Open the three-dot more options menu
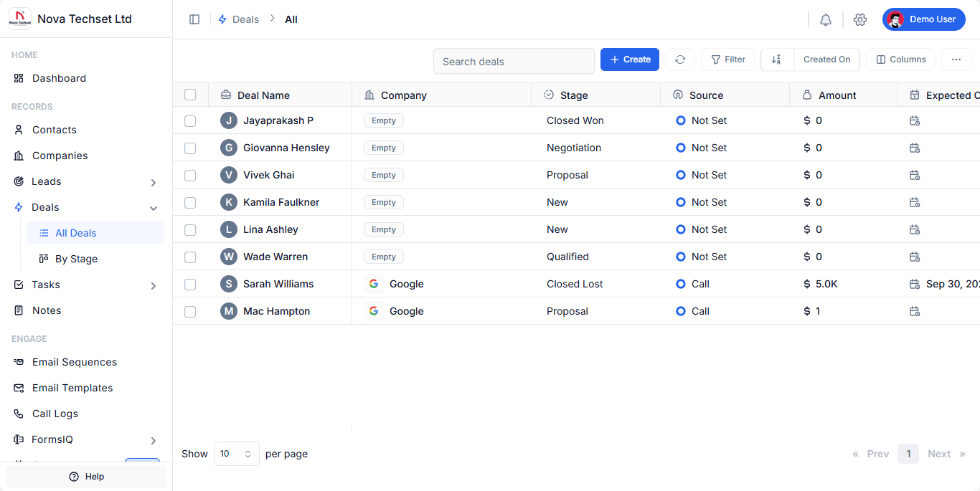This screenshot has height=491, width=980. coord(956,59)
